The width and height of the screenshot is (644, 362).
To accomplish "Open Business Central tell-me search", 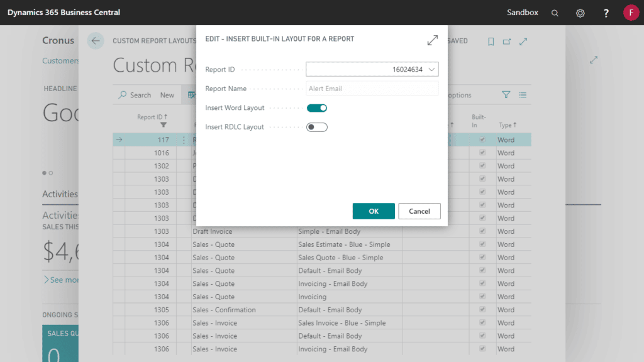I will click(555, 12).
